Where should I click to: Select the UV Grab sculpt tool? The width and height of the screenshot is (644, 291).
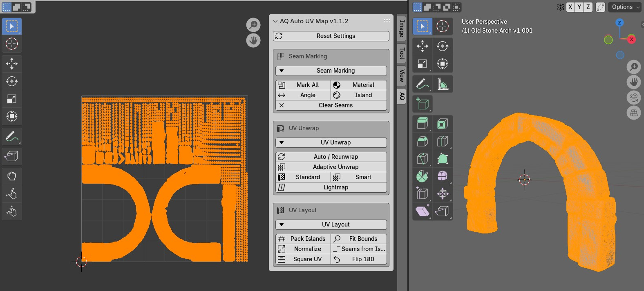(x=12, y=176)
